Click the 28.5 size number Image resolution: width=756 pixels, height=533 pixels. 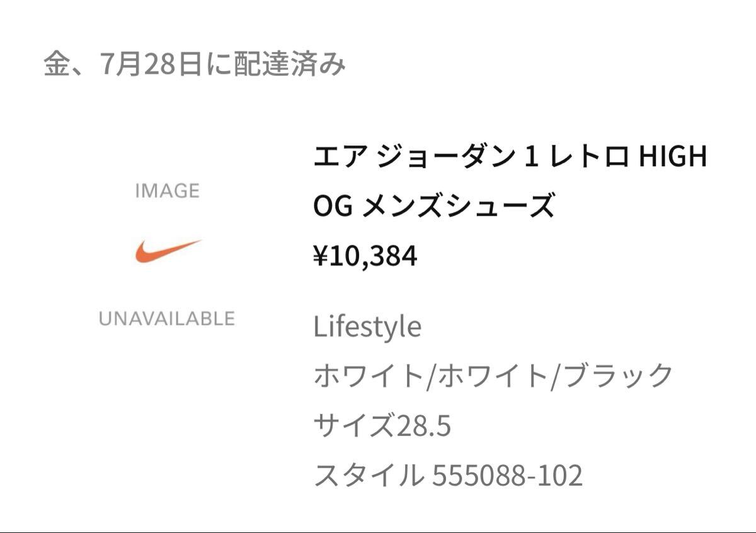coord(423,427)
